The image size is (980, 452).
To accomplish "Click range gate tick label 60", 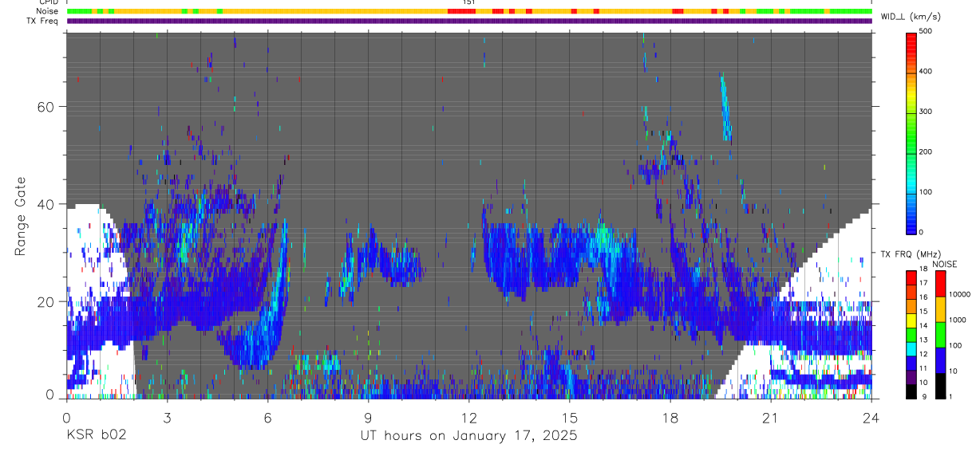I will 47,107.
